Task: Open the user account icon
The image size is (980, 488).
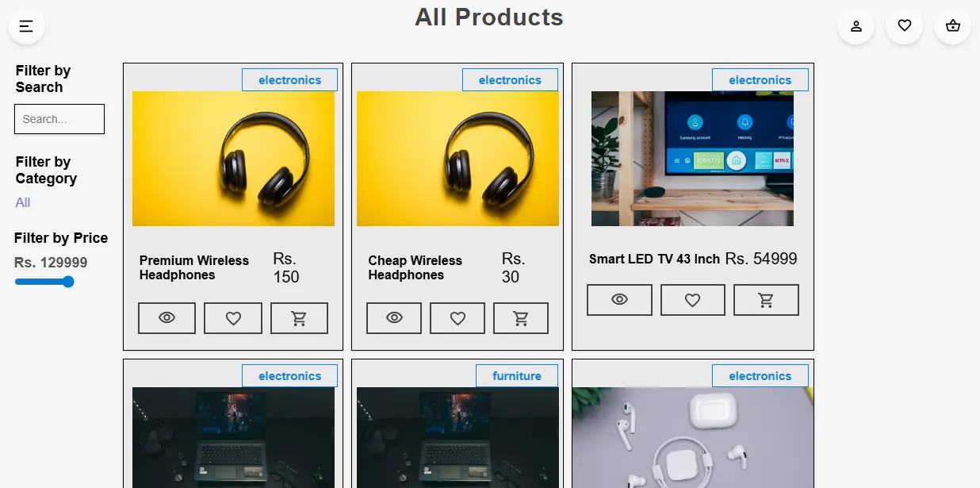Action: coord(856,25)
